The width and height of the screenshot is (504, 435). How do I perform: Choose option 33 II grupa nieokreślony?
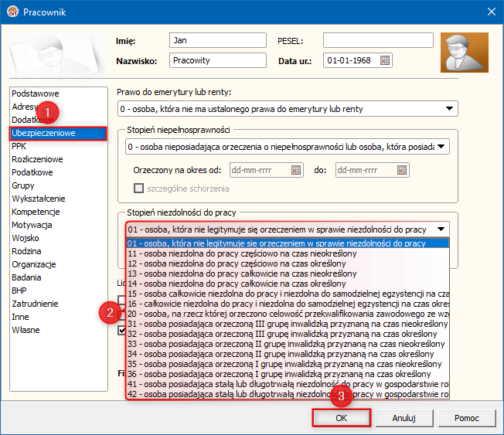288,344
